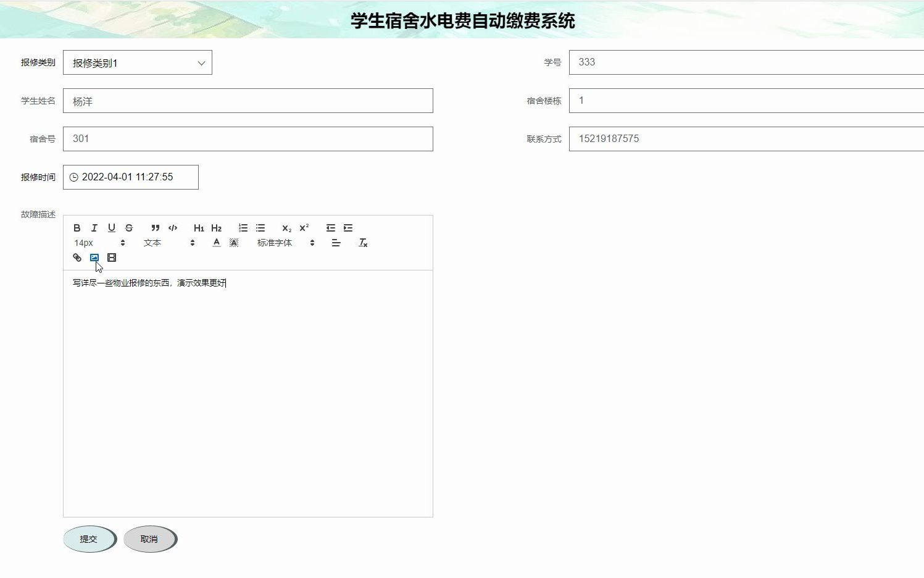924x578 pixels.
Task: Apply superscript formatting
Action: [x=304, y=228]
